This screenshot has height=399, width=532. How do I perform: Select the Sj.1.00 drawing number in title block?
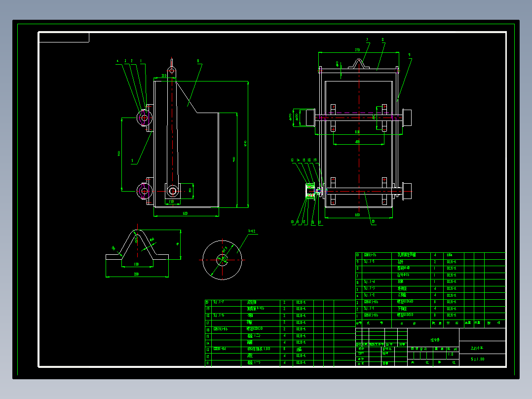coord(478,359)
